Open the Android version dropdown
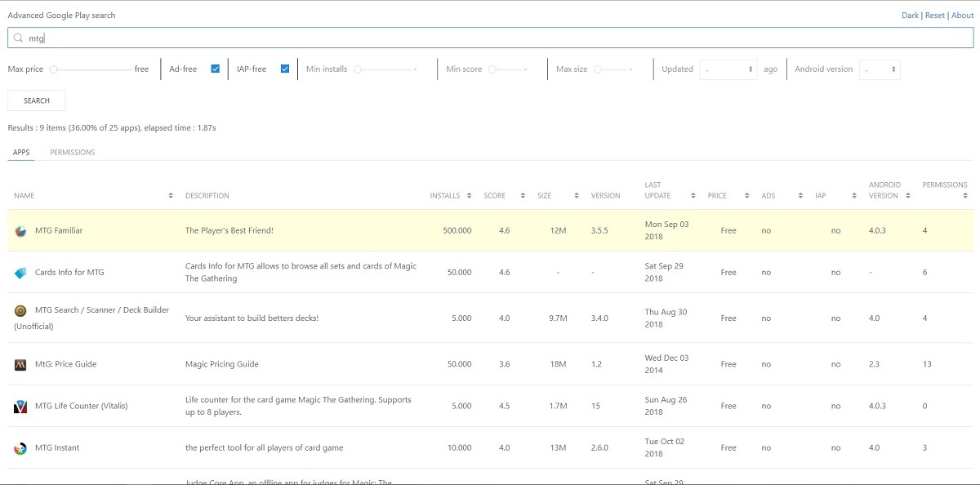 [x=880, y=69]
